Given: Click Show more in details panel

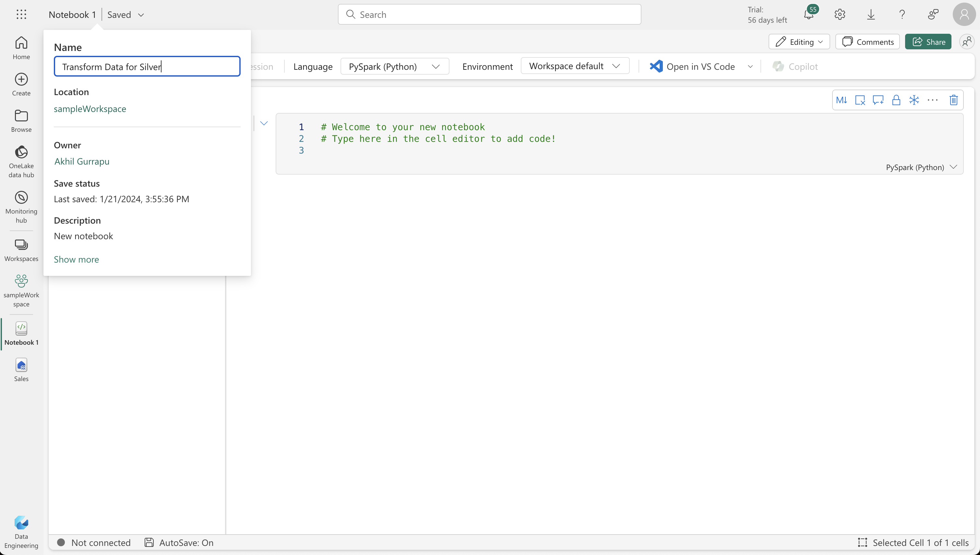Looking at the screenshot, I should pyautogui.click(x=76, y=259).
